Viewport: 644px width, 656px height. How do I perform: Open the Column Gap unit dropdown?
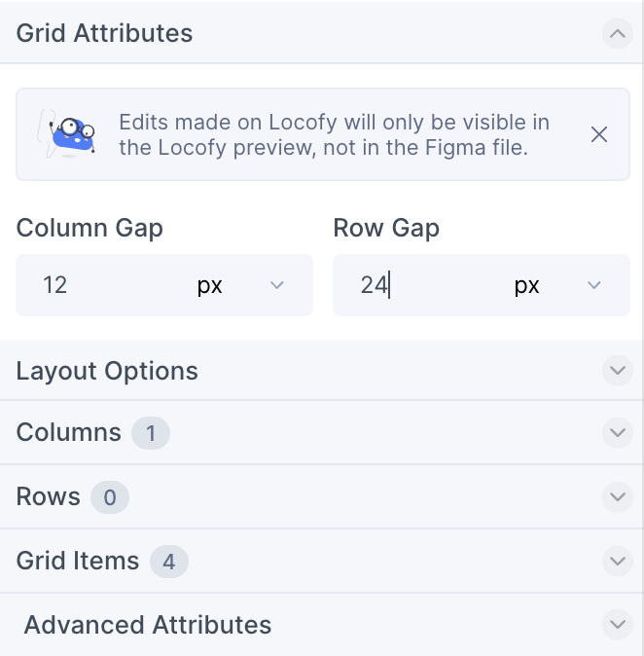point(277,285)
